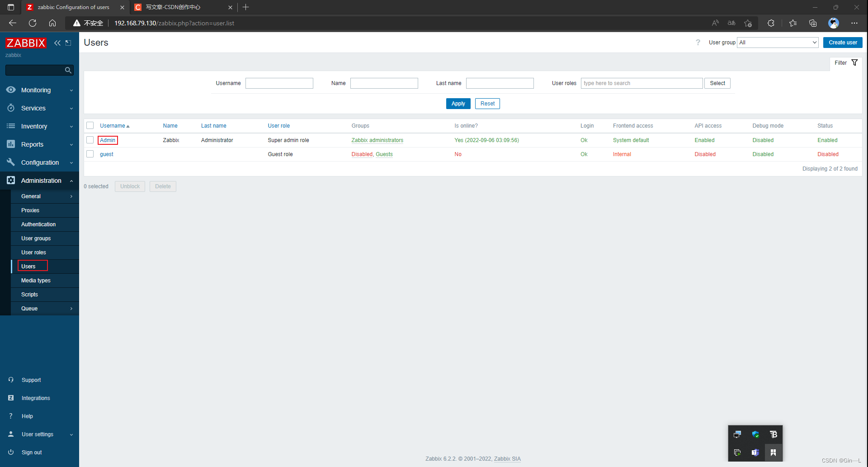Click the sidebar hide/kiosk icon beside the collapse arrows
Viewport: 868px width, 467px height.
68,43
